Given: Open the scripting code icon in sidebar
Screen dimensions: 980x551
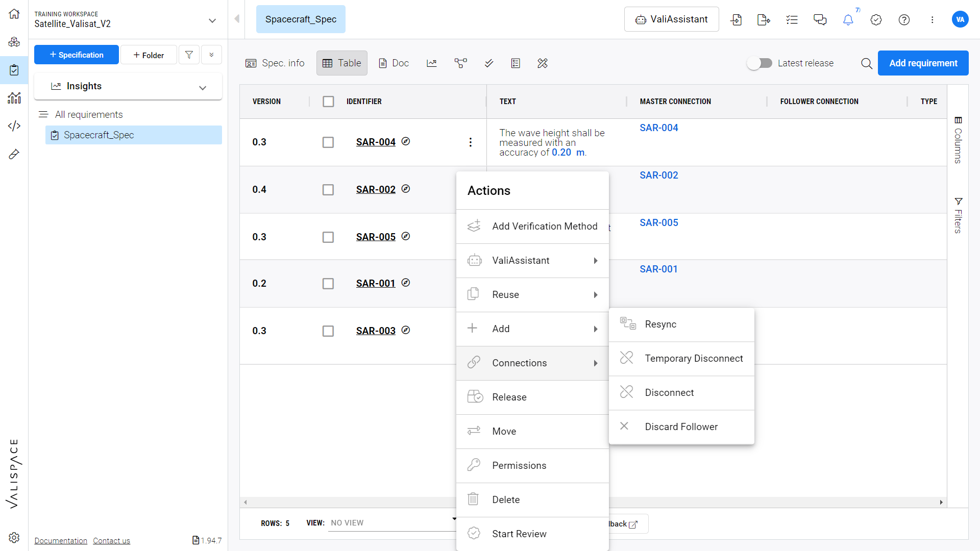Looking at the screenshot, I should point(14,126).
